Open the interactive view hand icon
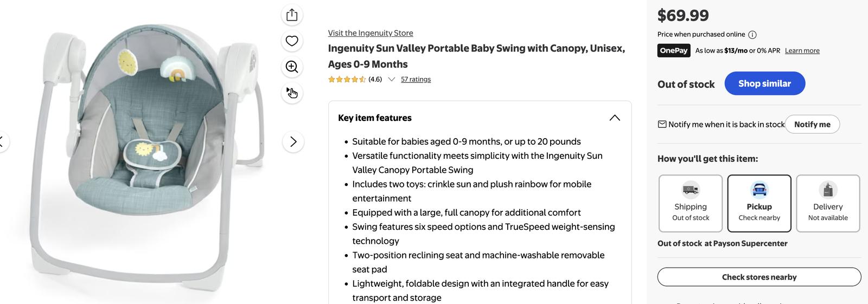868x304 pixels. click(x=292, y=93)
